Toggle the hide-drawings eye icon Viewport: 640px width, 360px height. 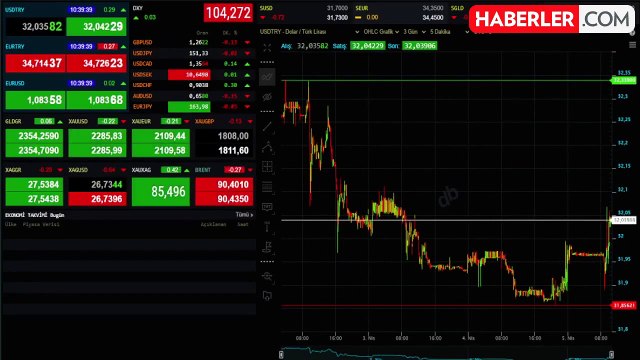pyautogui.click(x=267, y=97)
